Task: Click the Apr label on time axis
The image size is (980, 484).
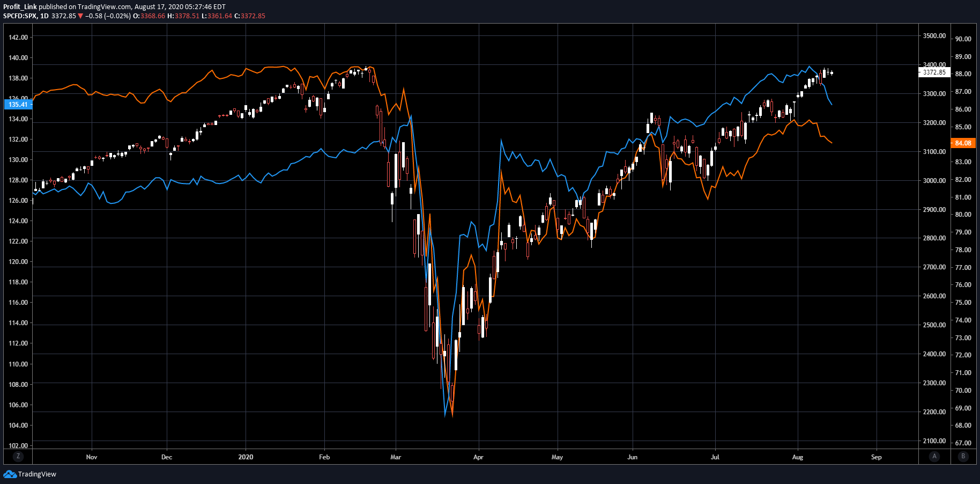Action: pyautogui.click(x=478, y=457)
